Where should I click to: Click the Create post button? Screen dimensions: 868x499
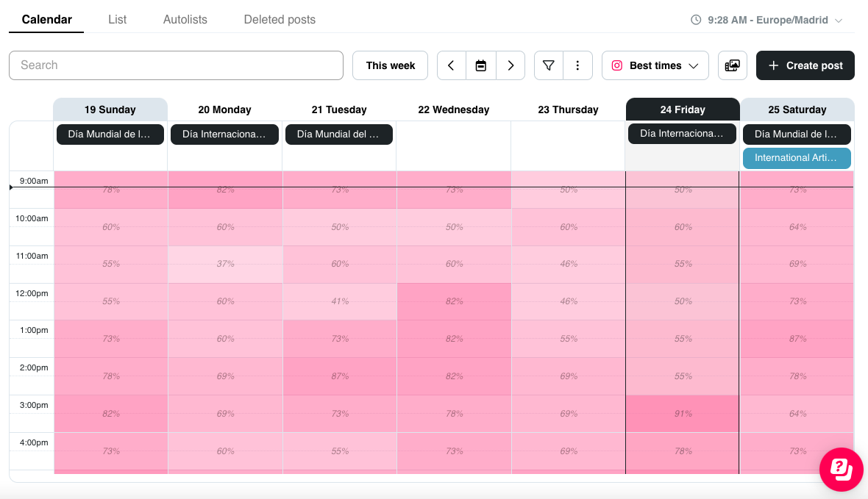[805, 65]
